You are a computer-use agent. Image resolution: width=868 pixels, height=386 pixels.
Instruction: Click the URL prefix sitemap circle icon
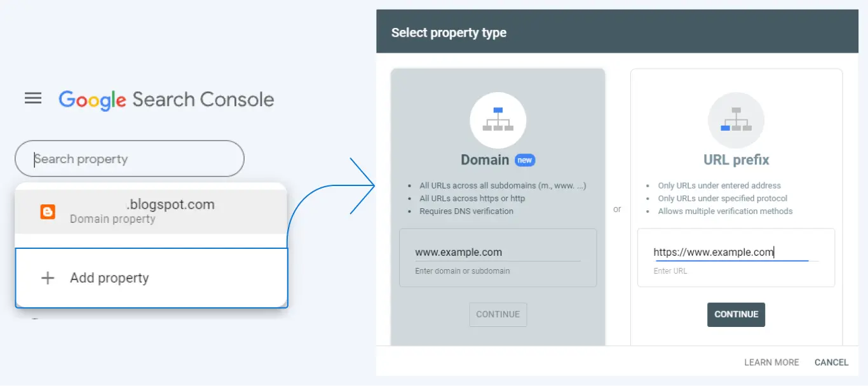click(x=736, y=120)
